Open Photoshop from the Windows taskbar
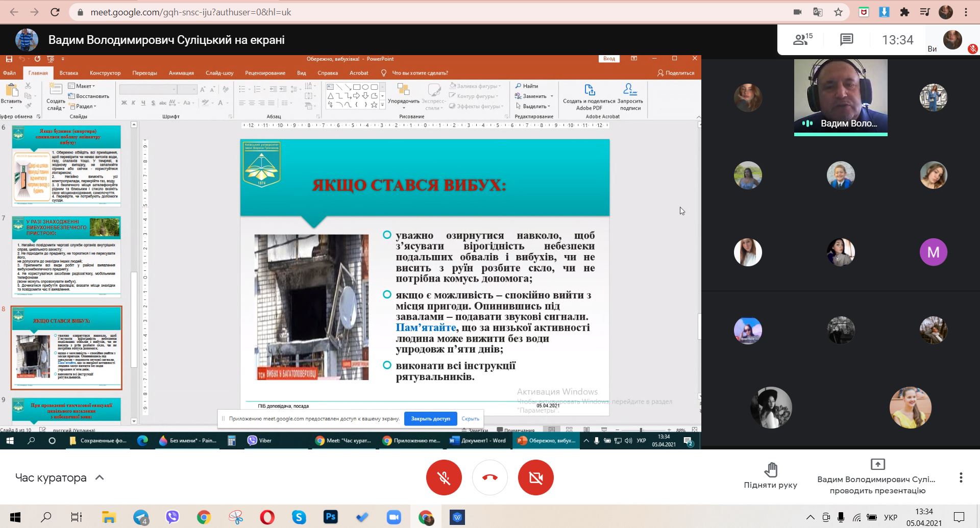 coord(330,517)
